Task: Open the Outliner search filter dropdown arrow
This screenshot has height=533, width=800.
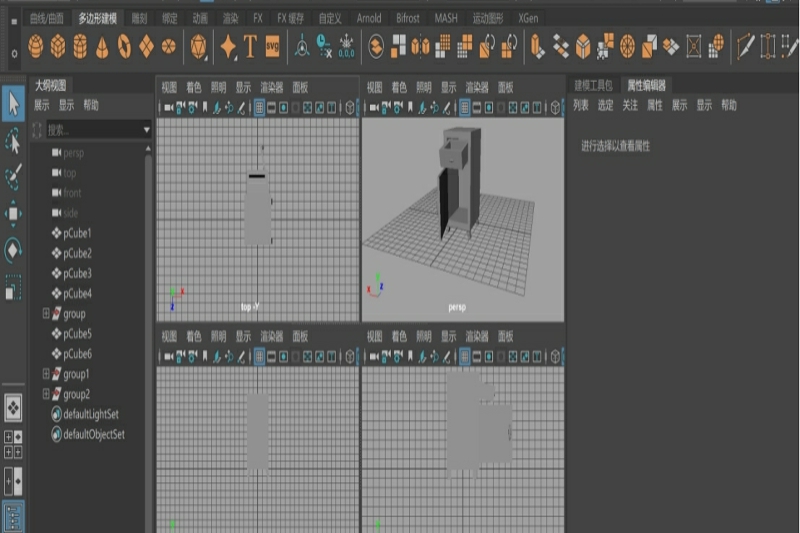Action: (x=147, y=130)
